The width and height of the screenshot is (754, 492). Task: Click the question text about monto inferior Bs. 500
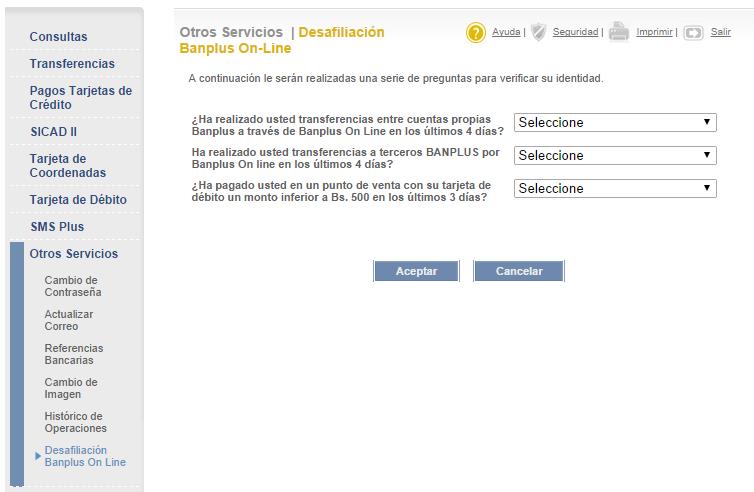[x=341, y=191]
